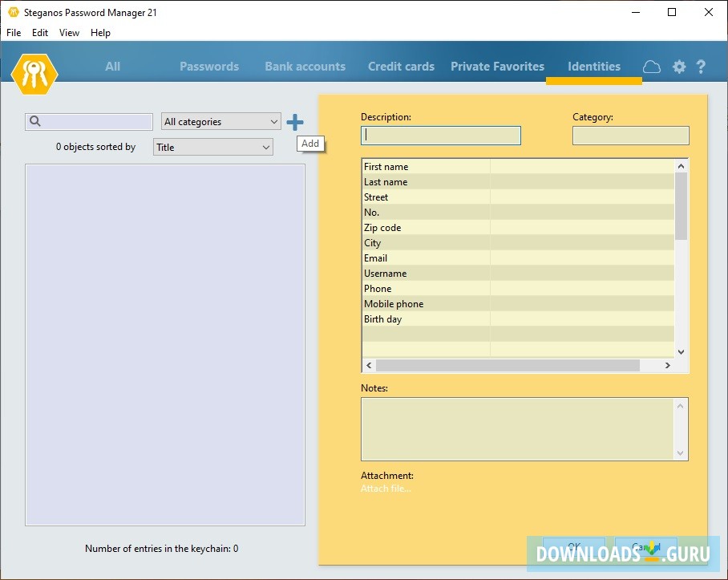Open the View menu
728x580 pixels.
click(x=69, y=33)
